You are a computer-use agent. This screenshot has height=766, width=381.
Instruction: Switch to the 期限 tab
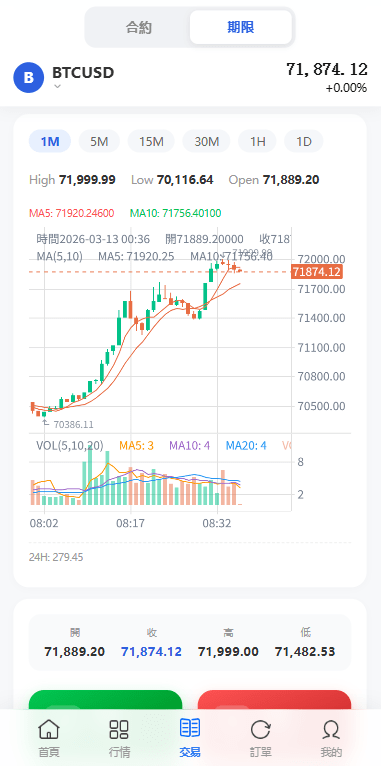click(x=241, y=27)
